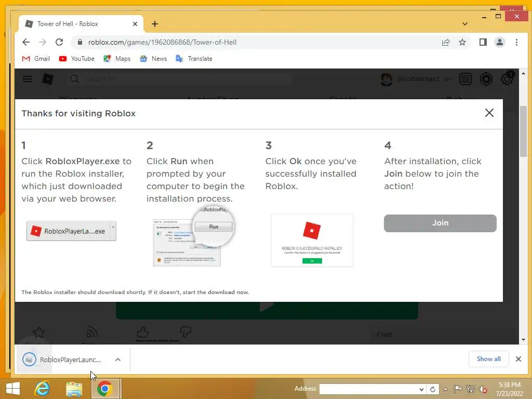
Task: Open the Robux hexagon icon
Action: (486, 79)
